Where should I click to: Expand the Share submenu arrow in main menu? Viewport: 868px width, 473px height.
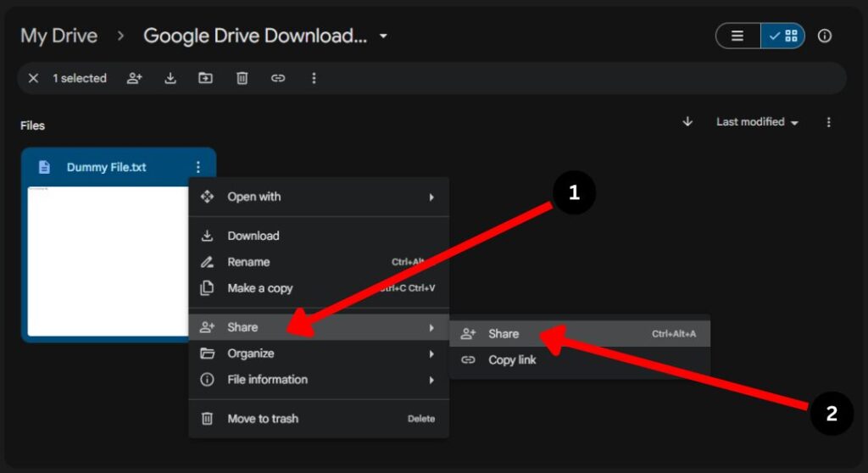click(431, 328)
